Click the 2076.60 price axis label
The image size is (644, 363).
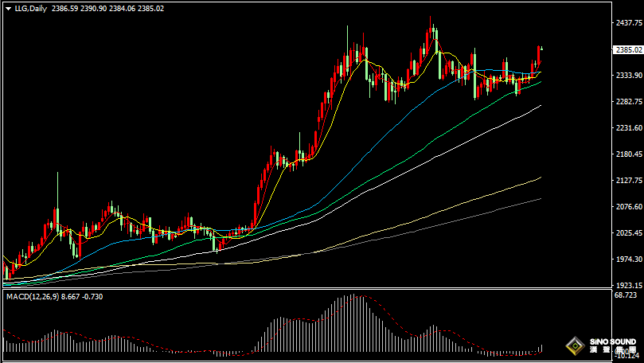point(628,207)
